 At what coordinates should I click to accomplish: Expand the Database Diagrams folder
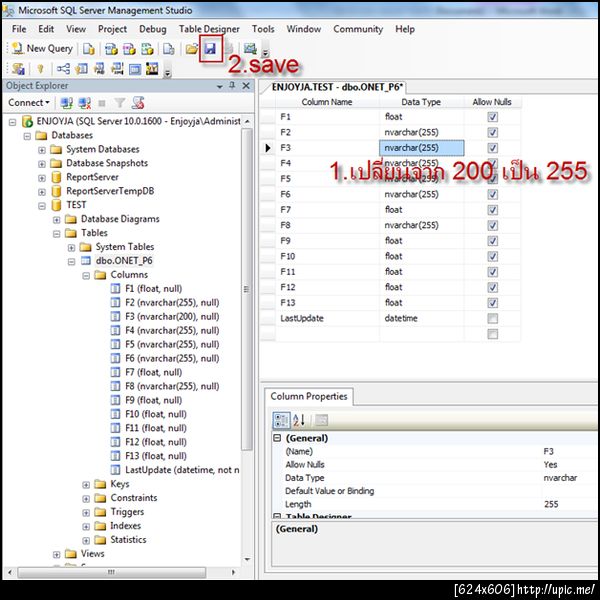tap(57, 220)
